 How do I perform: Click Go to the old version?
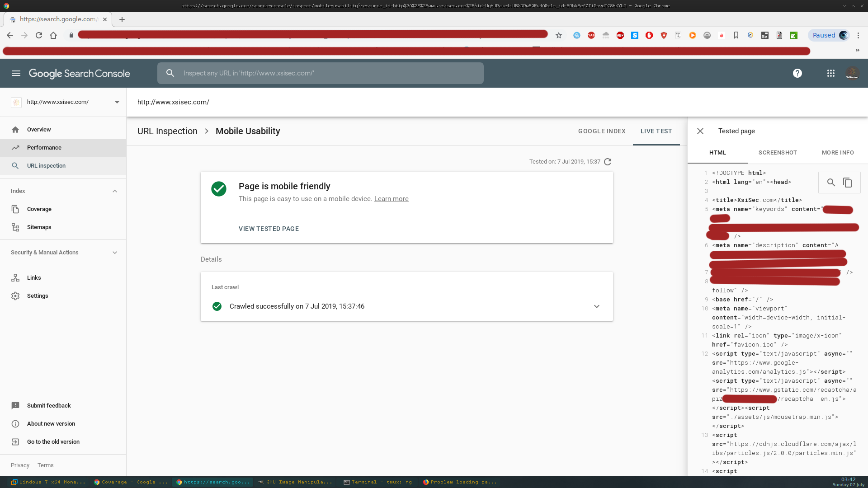point(63,442)
